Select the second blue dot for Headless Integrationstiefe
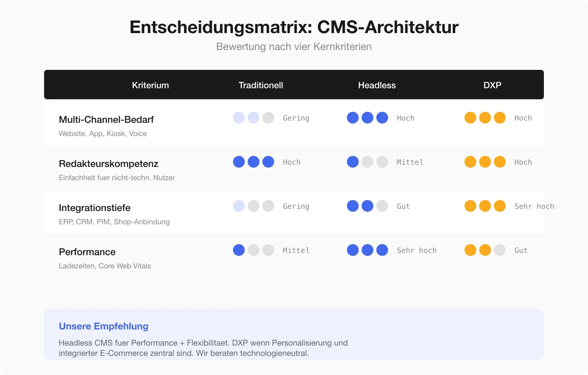This screenshot has width=588, height=375. point(367,206)
